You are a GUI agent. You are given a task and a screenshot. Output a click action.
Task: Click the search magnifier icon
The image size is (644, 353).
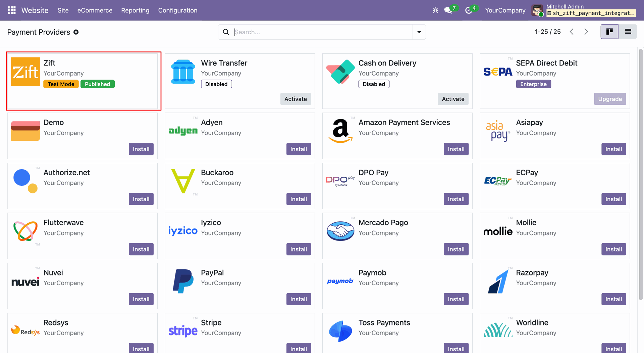click(226, 32)
